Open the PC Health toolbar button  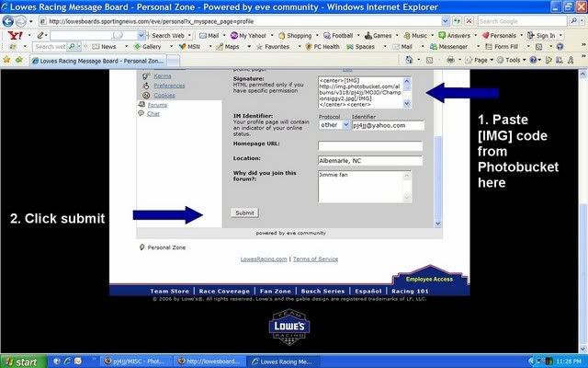[322, 47]
